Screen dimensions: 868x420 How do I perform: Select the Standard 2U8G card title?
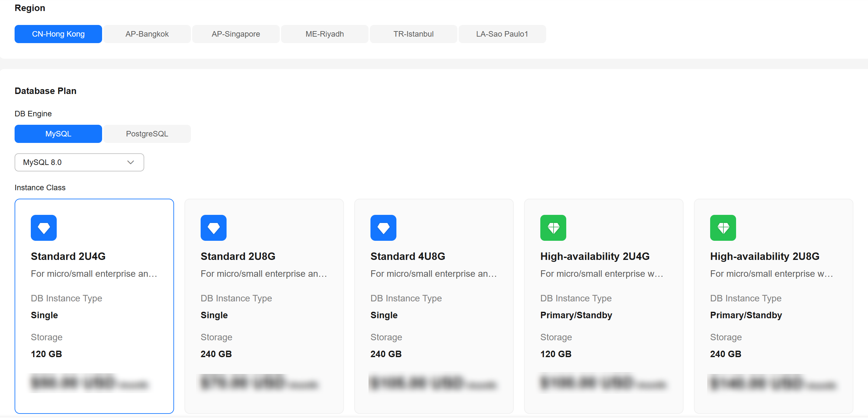pos(238,257)
